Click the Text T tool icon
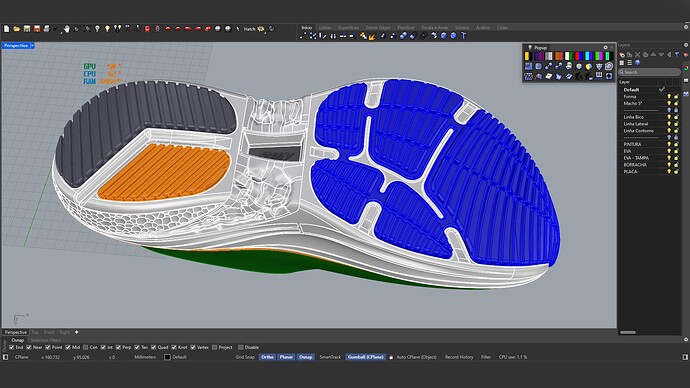The height and width of the screenshot is (388, 690). pyautogui.click(x=463, y=36)
